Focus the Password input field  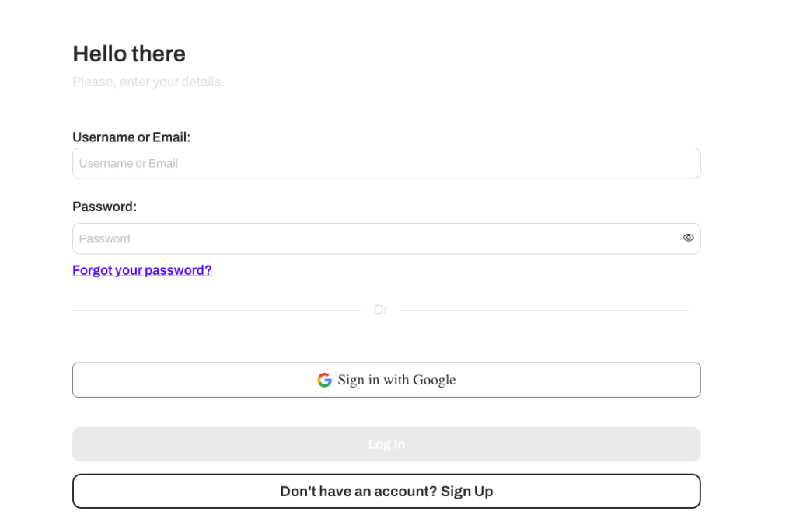click(x=386, y=238)
